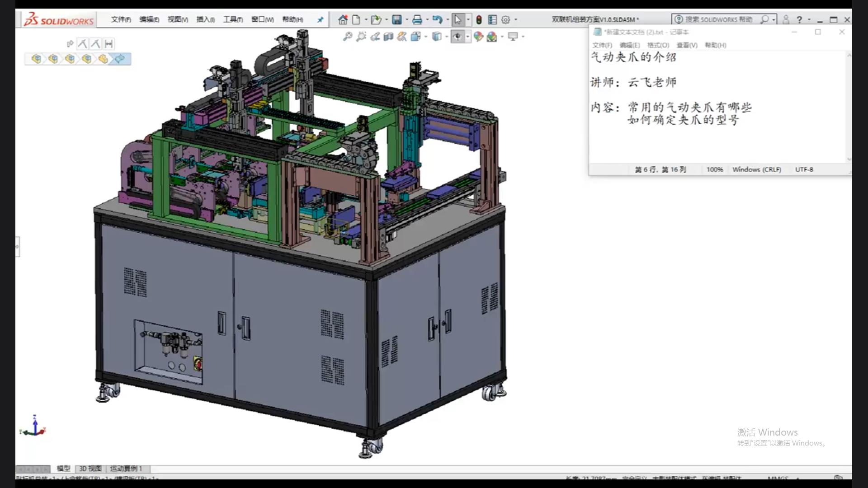Click the Notepad text line 讲师: 云飞老师

(633, 82)
